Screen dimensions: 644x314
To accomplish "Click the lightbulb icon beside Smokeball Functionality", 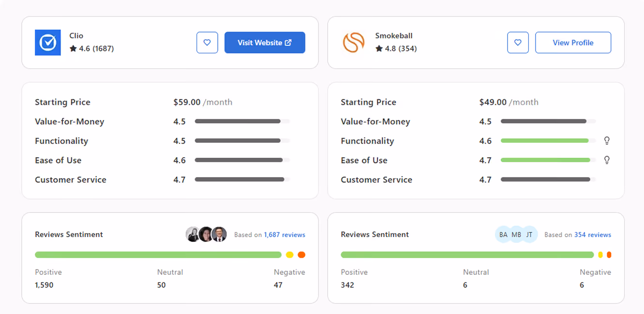I will (607, 141).
